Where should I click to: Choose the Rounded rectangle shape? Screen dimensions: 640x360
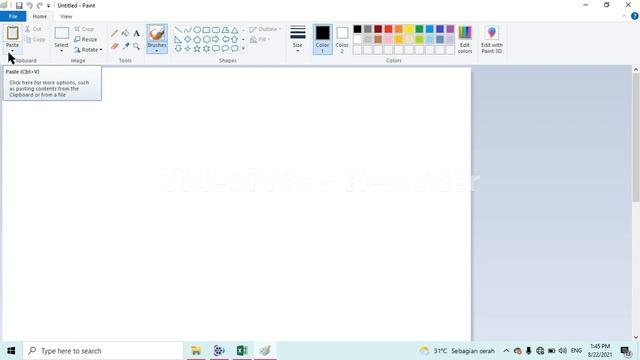216,30
